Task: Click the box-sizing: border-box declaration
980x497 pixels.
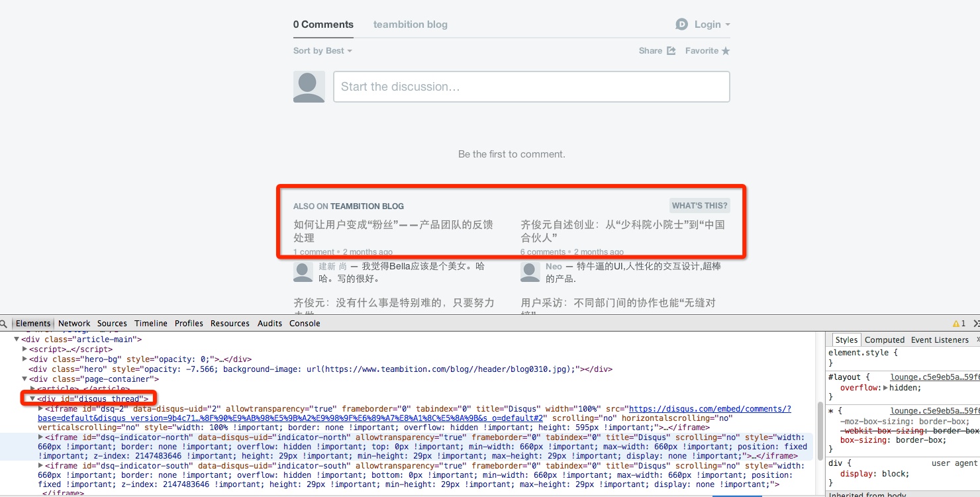Action: tap(893, 441)
